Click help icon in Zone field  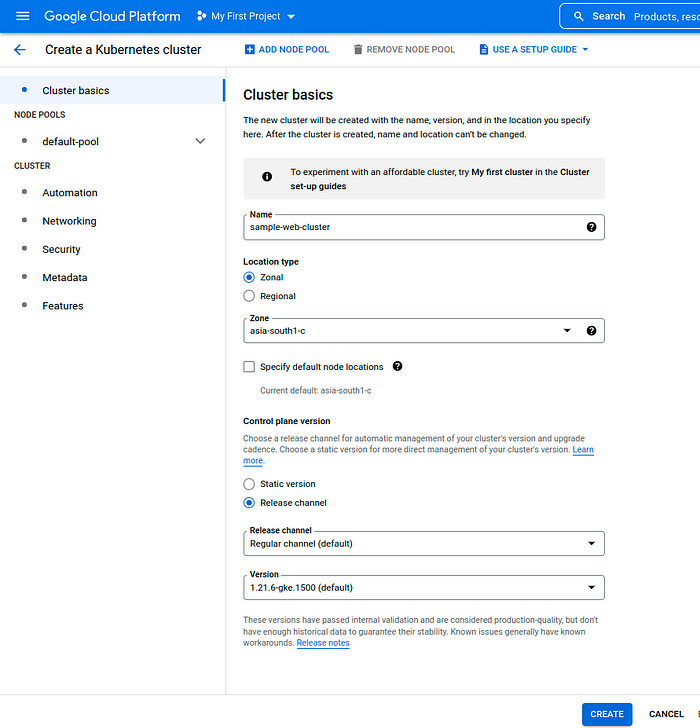591,331
